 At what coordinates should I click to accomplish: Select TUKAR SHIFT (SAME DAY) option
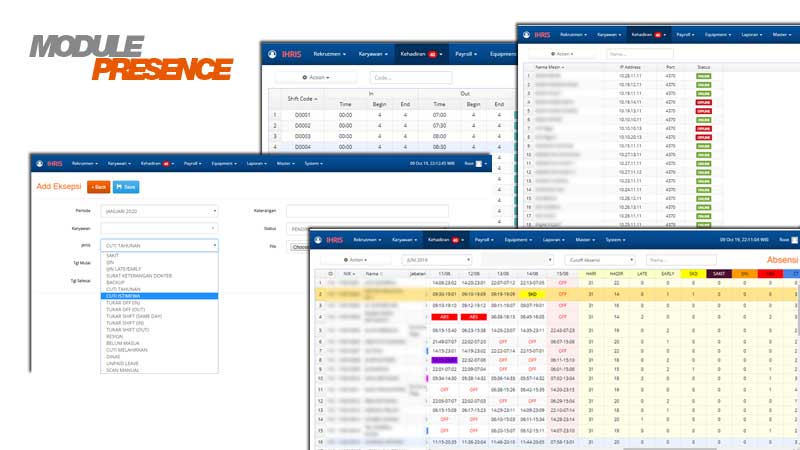[159, 316]
